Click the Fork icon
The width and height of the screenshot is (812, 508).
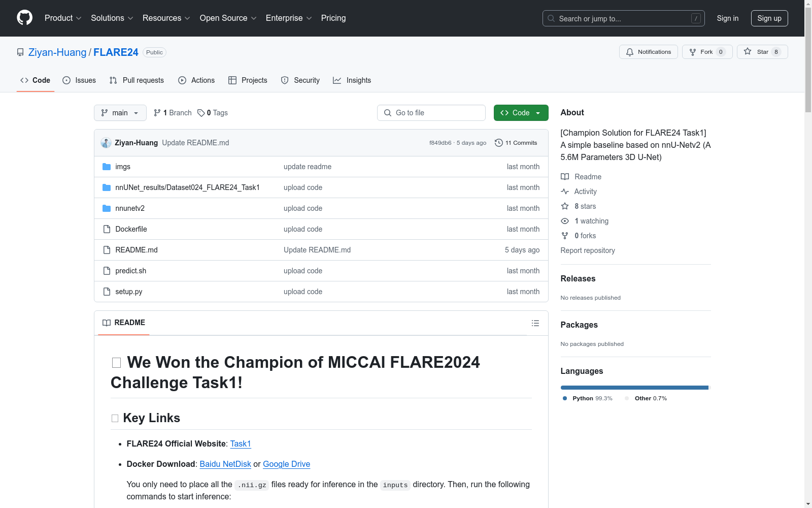click(x=693, y=52)
